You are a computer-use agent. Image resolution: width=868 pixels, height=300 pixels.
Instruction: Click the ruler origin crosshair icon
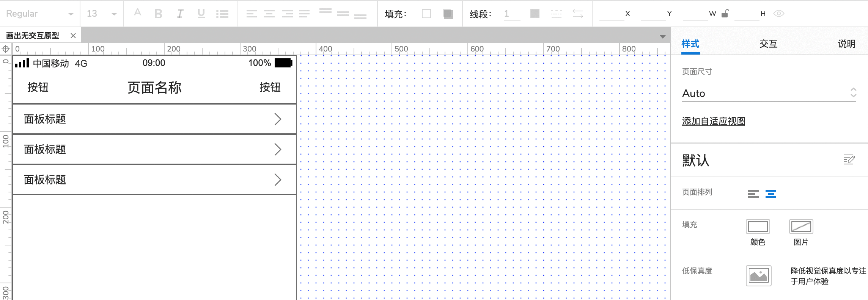pos(6,49)
